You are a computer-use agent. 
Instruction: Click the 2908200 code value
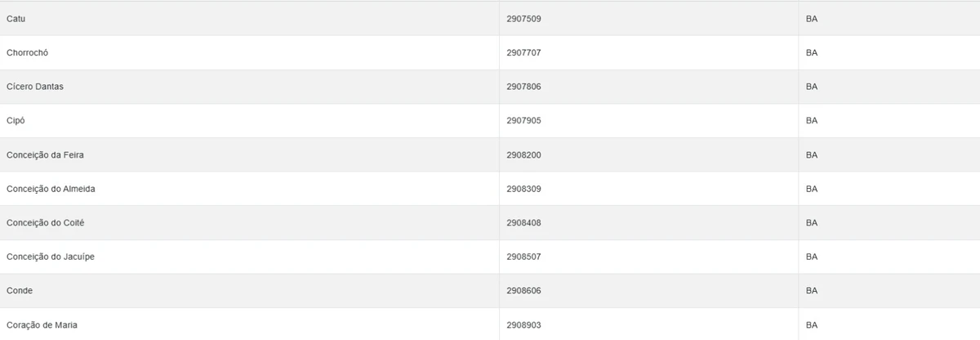click(x=523, y=155)
